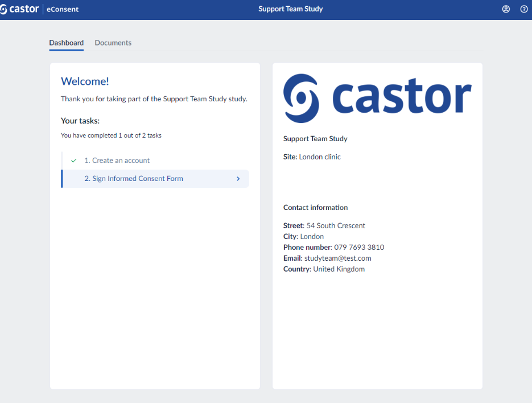Click the Castor logo in header
The image size is (532, 403).
point(19,9)
